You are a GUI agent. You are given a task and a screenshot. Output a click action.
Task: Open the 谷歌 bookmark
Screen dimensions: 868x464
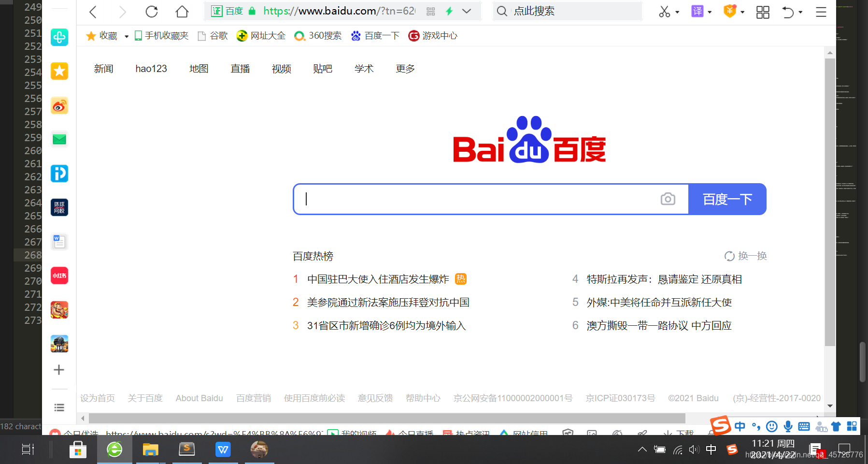pos(213,36)
